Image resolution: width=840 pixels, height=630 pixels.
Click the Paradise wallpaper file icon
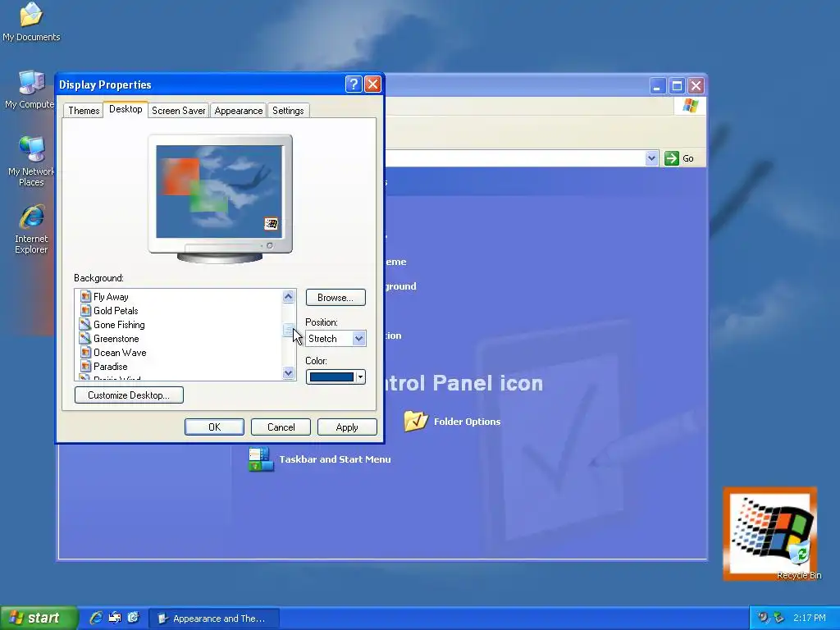85,366
